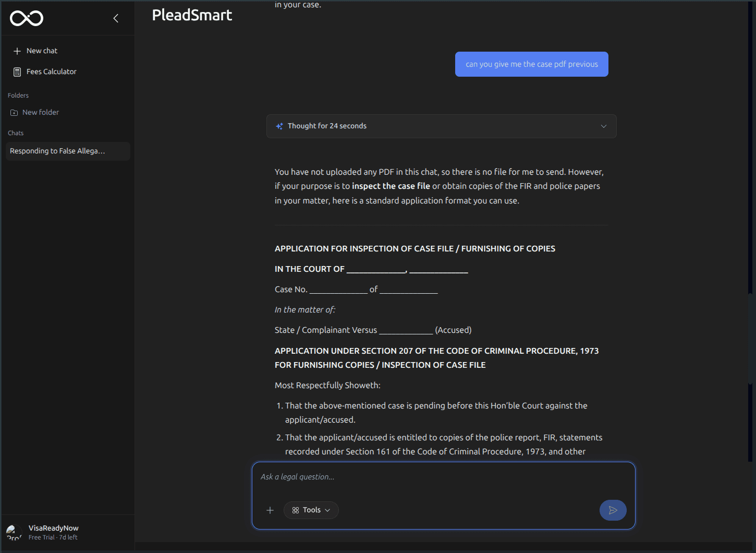Click the Folders section header
Viewport: 756px width, 553px height.
pos(18,95)
